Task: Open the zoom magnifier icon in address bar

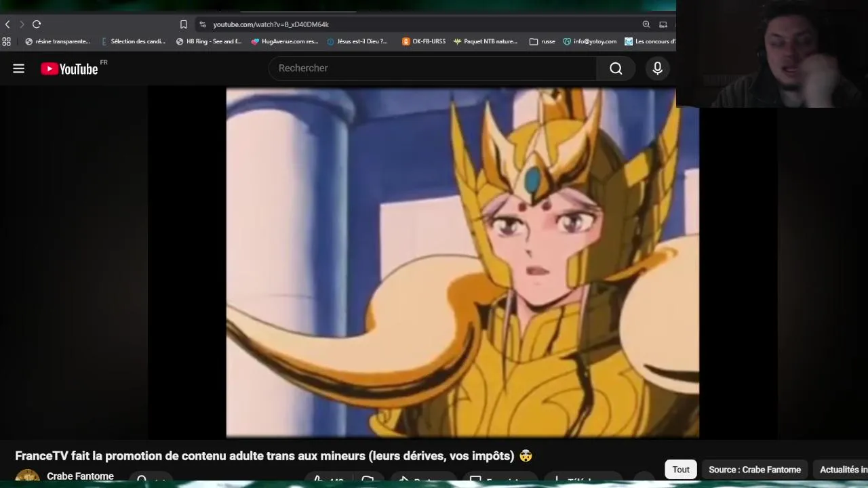Action: [x=646, y=24]
